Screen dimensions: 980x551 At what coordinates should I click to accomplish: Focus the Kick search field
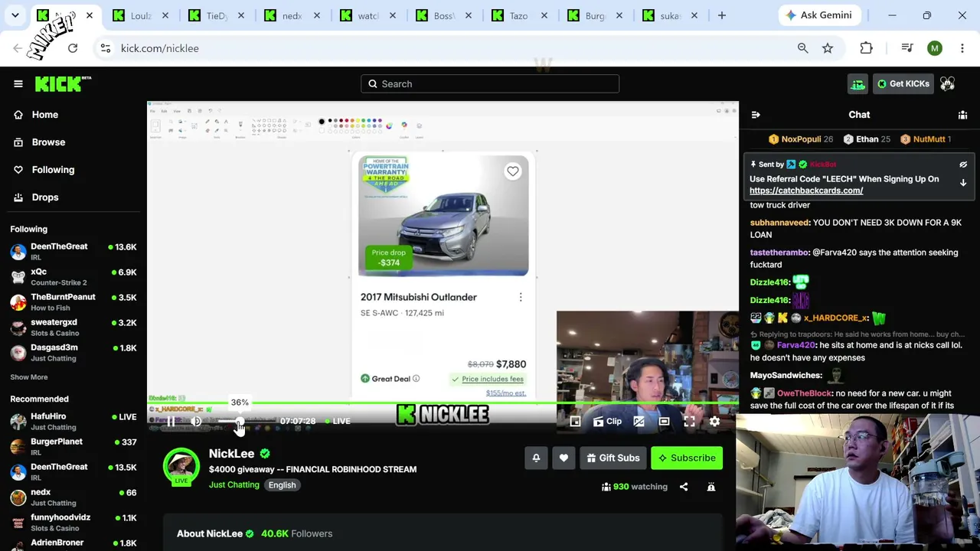coord(490,84)
